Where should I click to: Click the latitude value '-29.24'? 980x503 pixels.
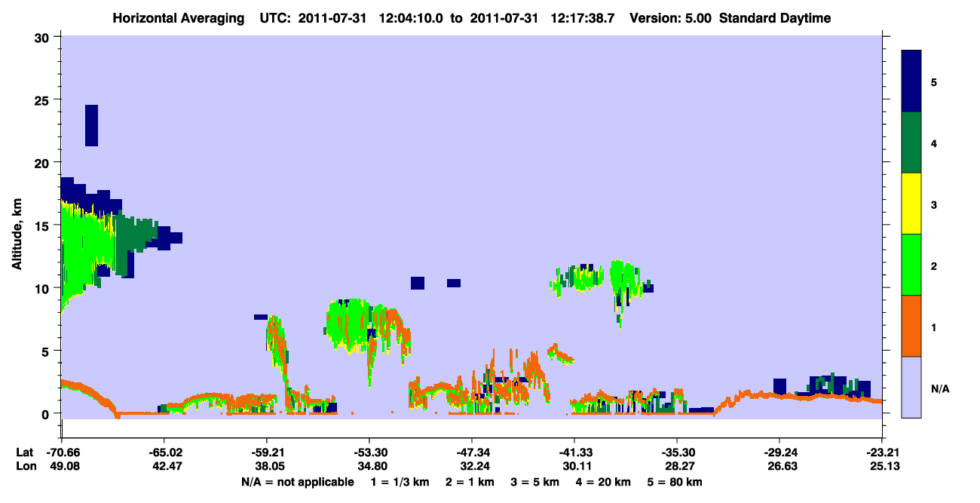(779, 452)
